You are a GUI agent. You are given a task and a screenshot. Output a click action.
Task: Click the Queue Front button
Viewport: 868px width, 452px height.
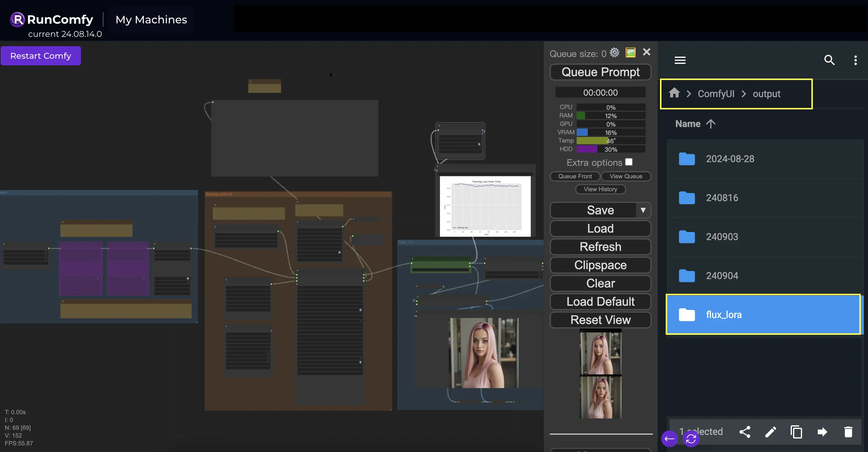point(574,176)
